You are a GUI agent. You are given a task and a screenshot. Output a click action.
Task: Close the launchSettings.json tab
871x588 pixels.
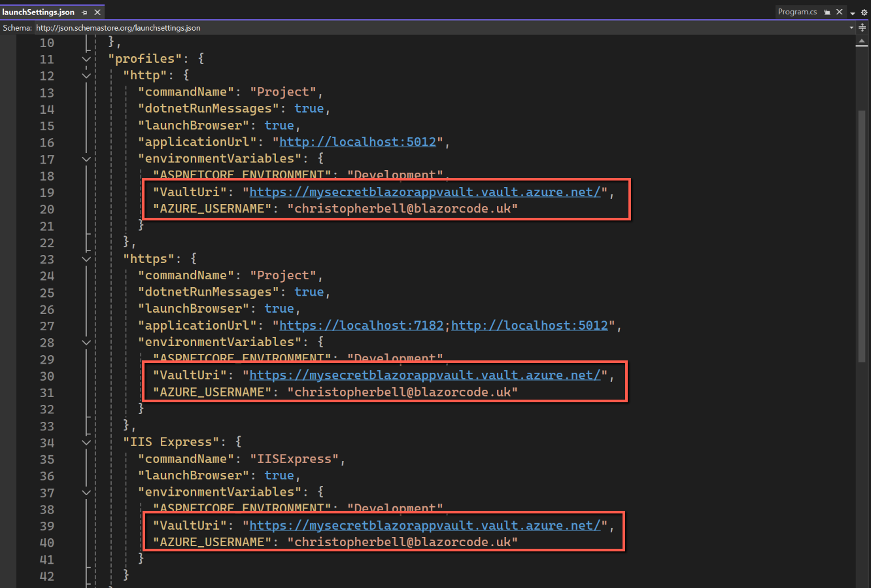(x=97, y=12)
